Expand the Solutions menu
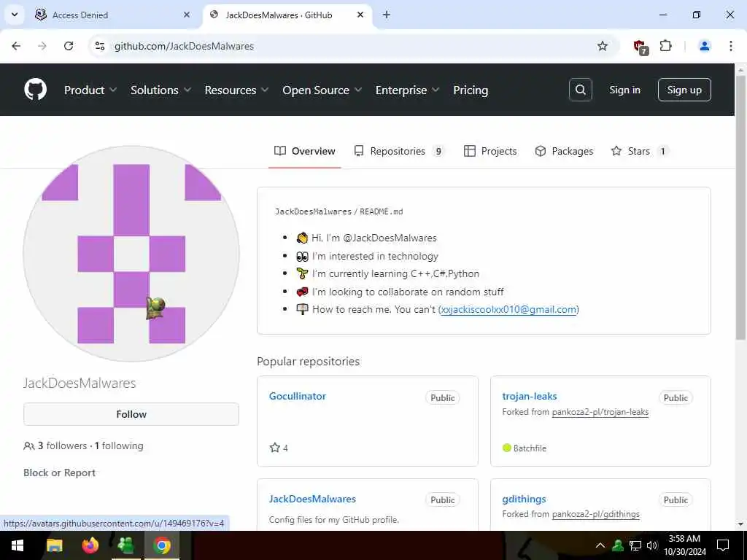 click(160, 90)
